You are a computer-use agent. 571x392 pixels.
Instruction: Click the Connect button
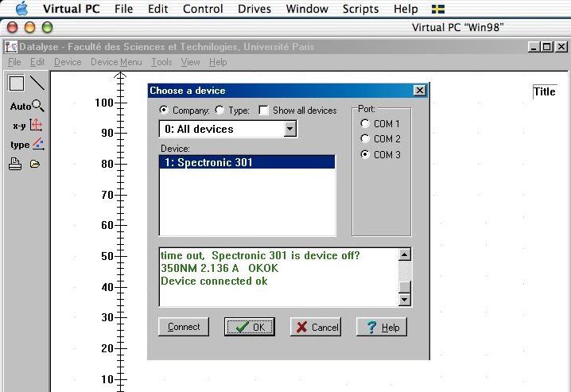point(184,327)
